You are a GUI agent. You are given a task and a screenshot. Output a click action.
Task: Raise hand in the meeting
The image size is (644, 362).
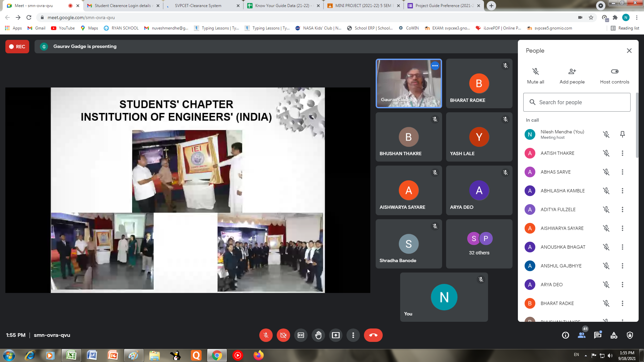coord(318,335)
